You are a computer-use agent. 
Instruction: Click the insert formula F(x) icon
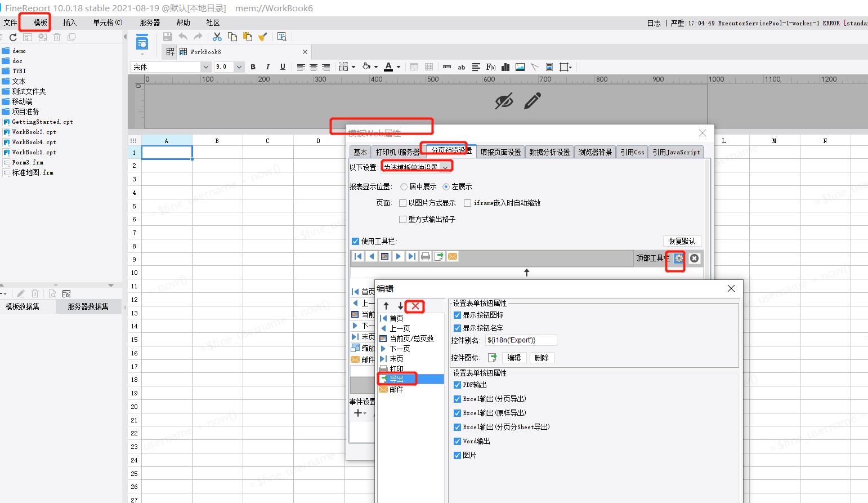(x=491, y=67)
